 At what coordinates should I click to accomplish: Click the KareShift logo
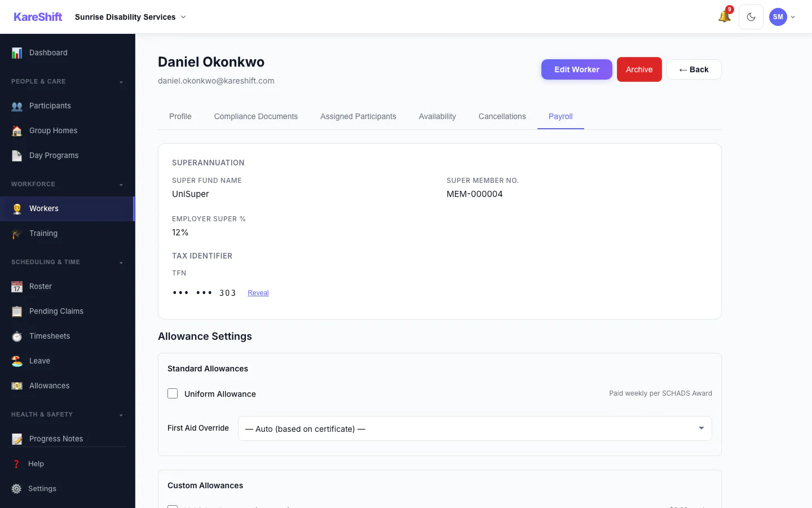38,17
